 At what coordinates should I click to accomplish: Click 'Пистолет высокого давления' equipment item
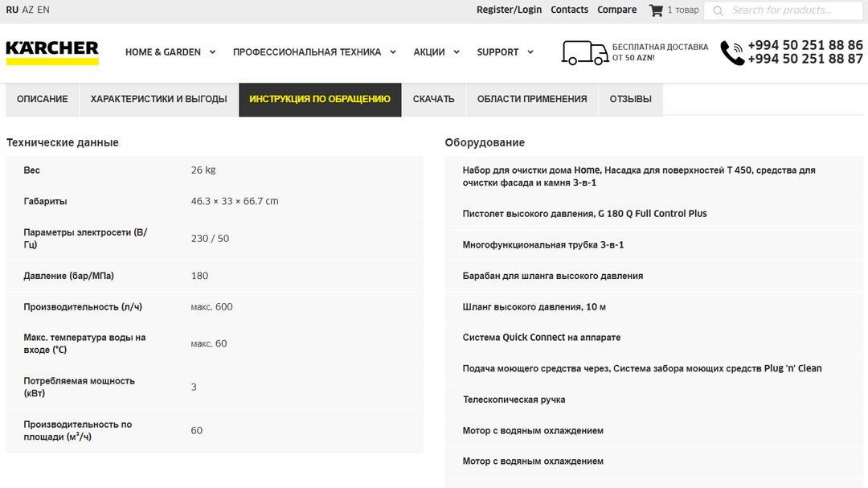pos(584,214)
